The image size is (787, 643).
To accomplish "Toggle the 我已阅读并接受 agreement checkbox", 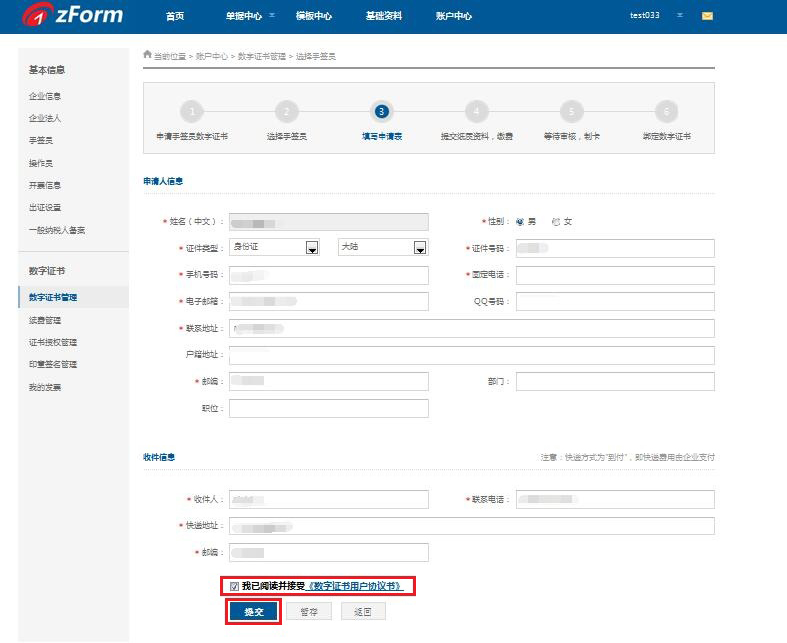I will pos(234,586).
